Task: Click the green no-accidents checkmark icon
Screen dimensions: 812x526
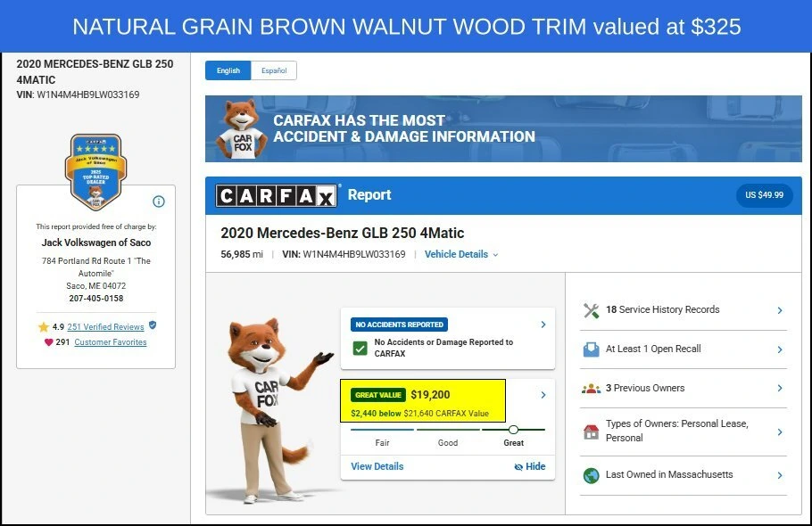Action: tap(360, 348)
